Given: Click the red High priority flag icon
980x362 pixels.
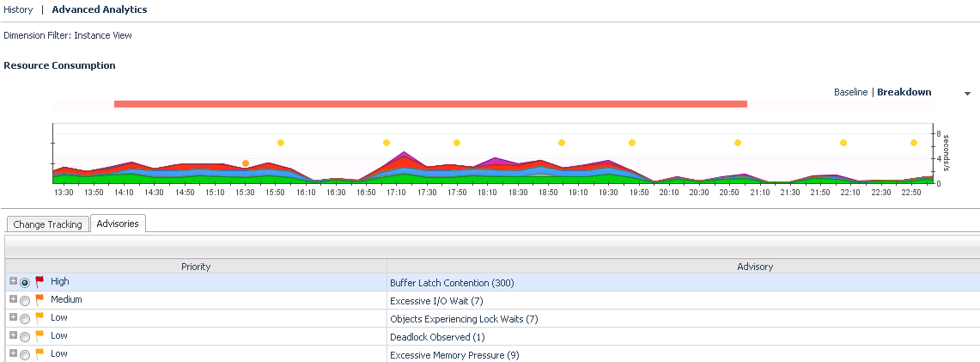Looking at the screenshot, I should [x=40, y=281].
